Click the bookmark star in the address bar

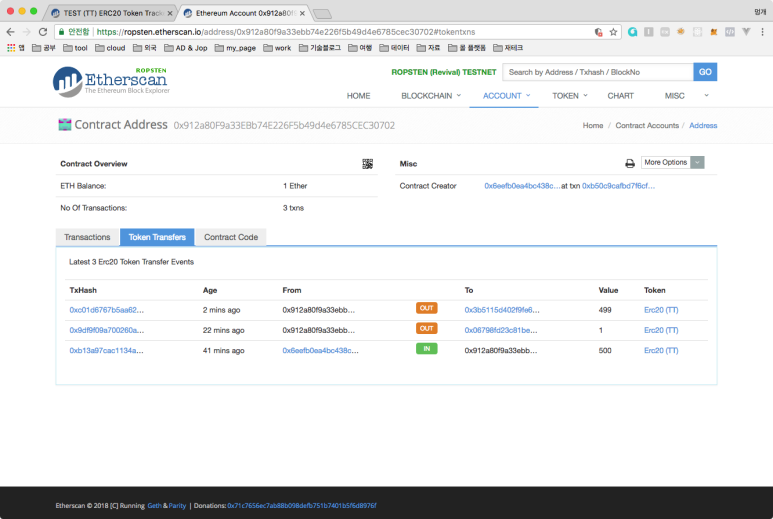click(x=613, y=32)
